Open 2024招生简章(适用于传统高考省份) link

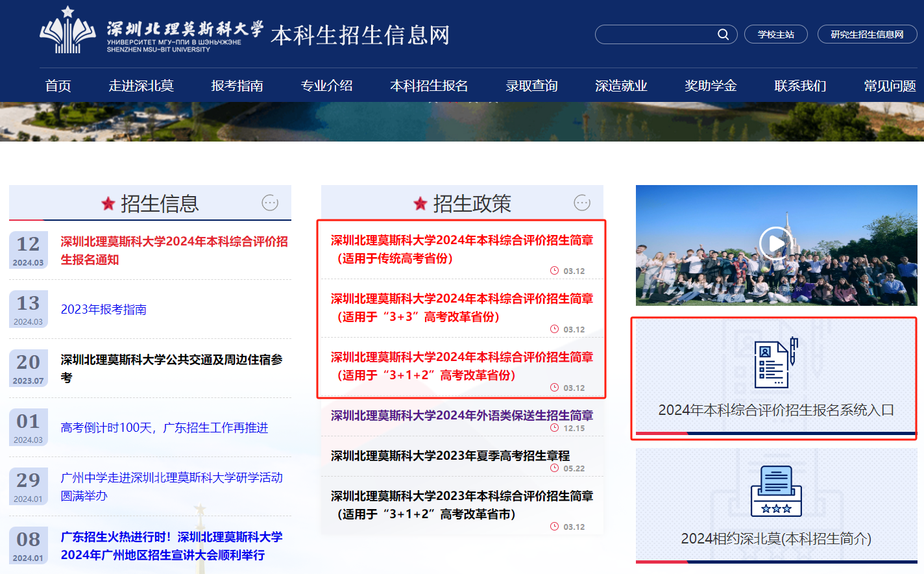(462, 249)
